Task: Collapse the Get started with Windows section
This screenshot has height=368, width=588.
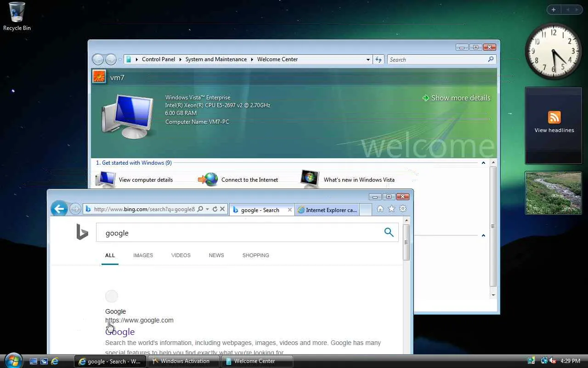Action: pos(483,163)
